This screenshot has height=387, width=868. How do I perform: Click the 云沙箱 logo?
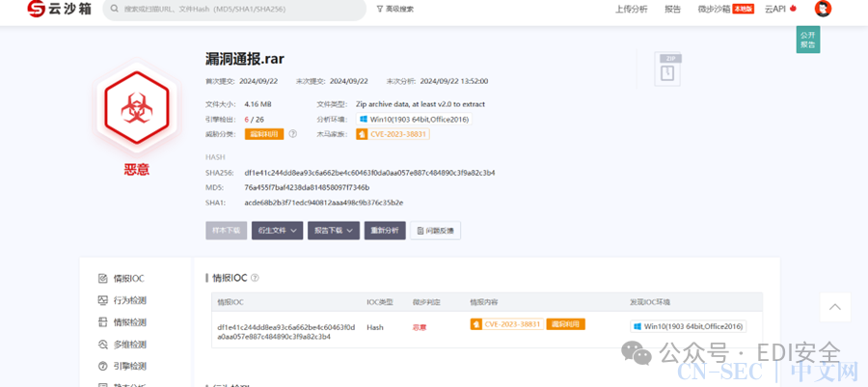coord(59,9)
